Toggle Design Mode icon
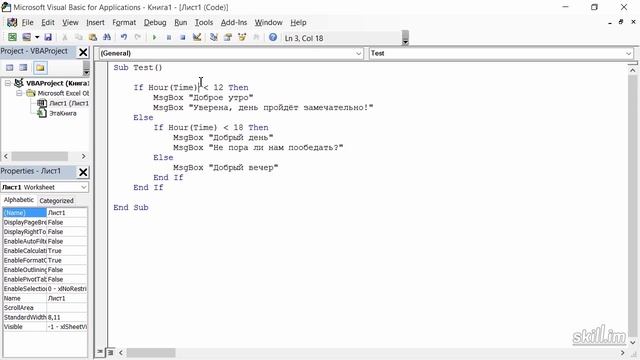 click(197, 38)
